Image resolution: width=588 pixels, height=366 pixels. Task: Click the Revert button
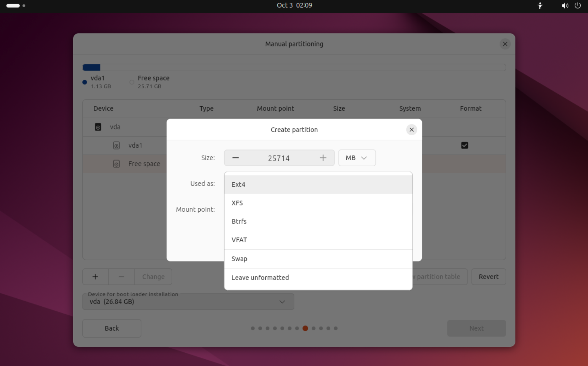[x=489, y=277]
